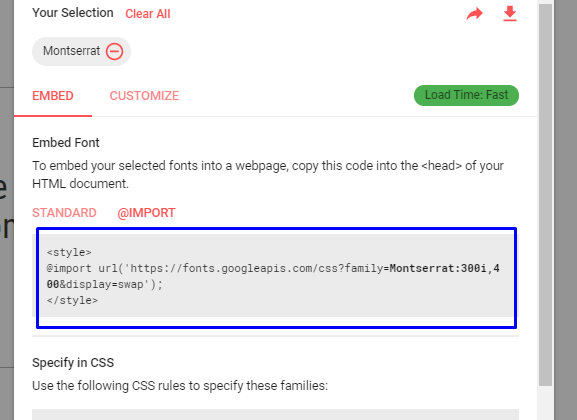Click the scrollbar track below the thumb

pos(546,403)
